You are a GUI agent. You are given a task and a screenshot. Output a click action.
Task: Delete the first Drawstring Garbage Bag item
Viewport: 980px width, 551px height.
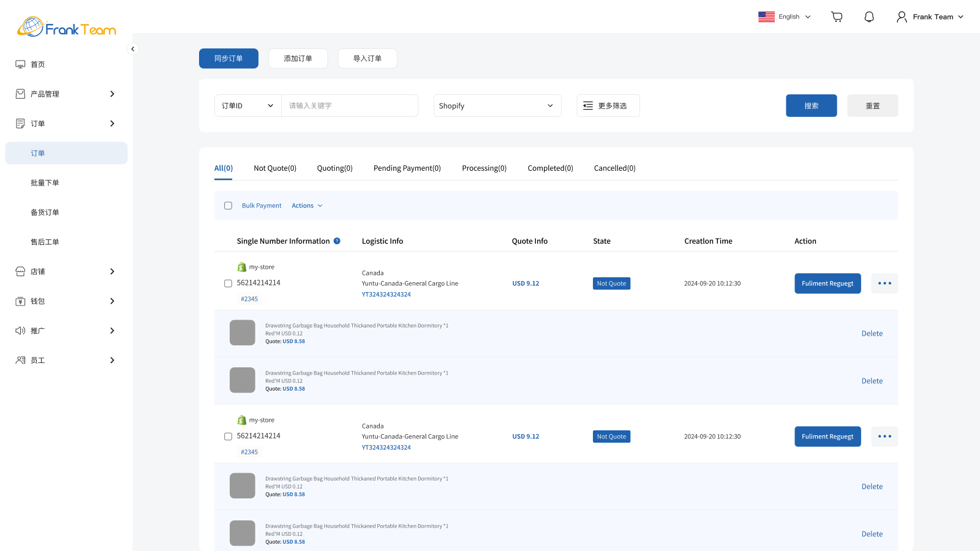872,333
